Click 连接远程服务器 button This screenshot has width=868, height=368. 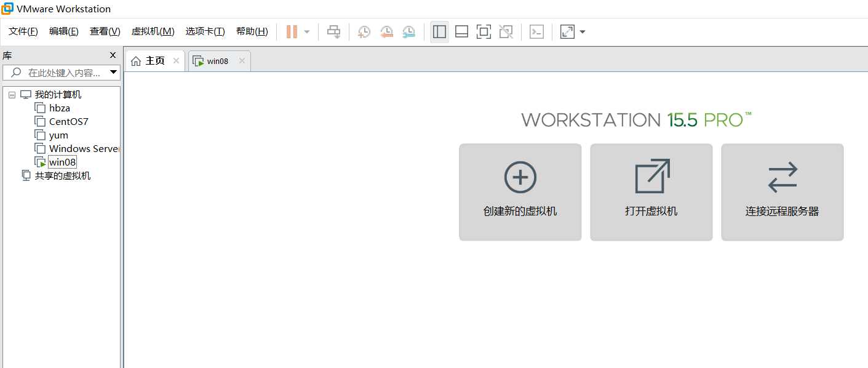[782, 192]
